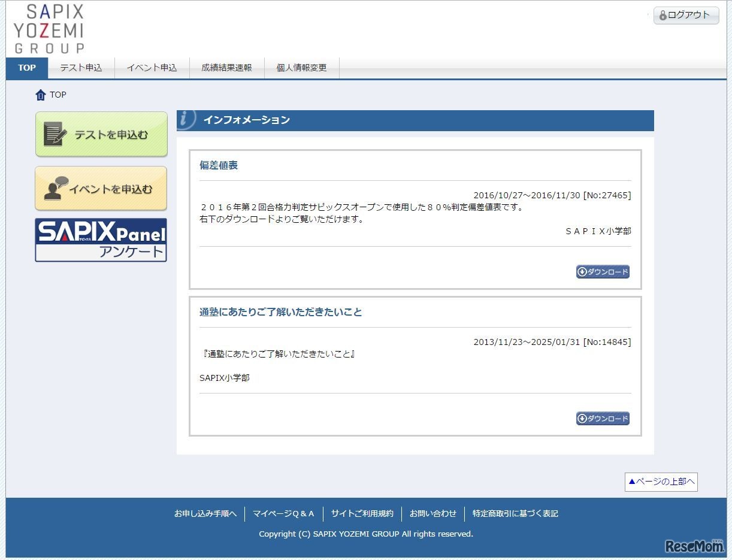
Task: Switch to the テスト申込 tab
Action: coord(81,68)
